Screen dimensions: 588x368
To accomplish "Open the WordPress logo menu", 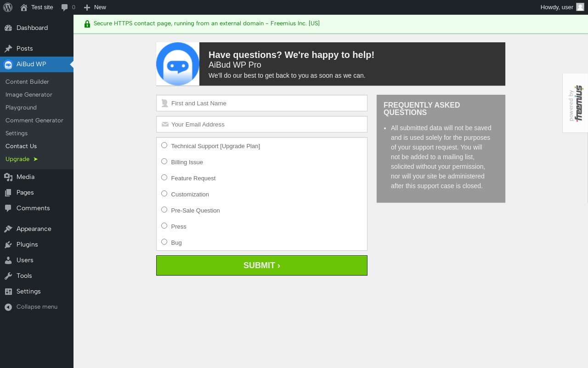I will (x=8, y=7).
